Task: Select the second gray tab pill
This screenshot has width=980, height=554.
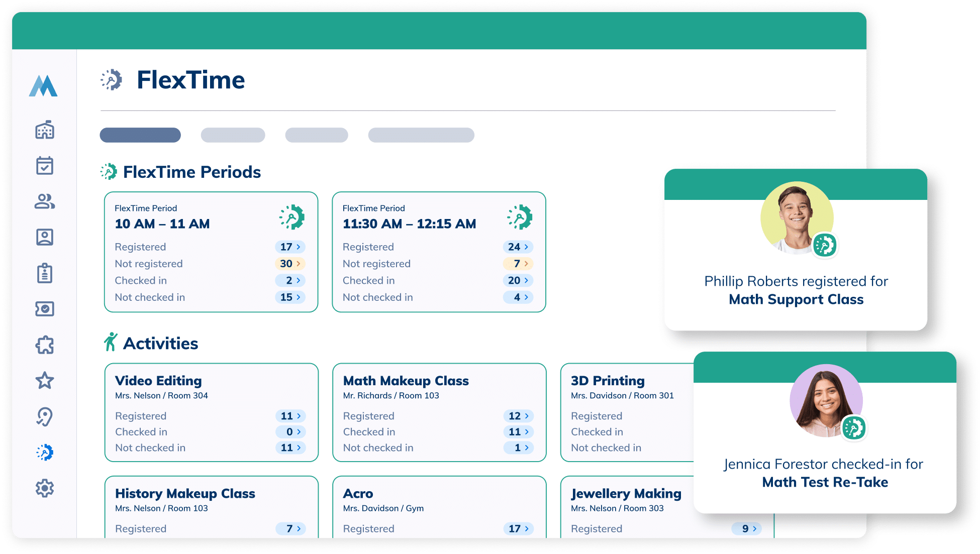Action: 233,135
